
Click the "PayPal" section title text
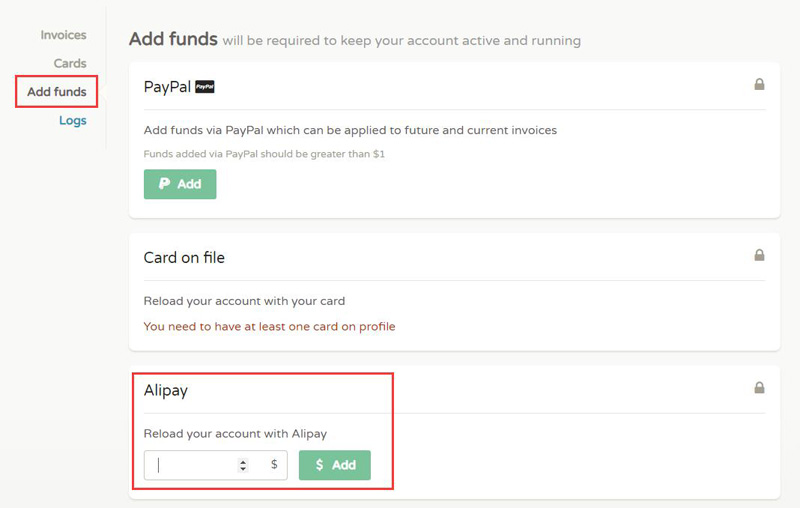pyautogui.click(x=167, y=87)
